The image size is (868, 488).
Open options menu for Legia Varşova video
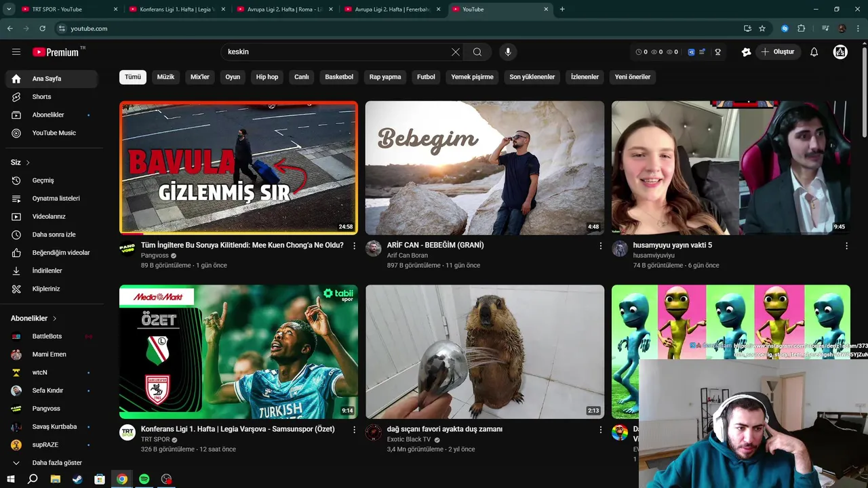pos(354,430)
